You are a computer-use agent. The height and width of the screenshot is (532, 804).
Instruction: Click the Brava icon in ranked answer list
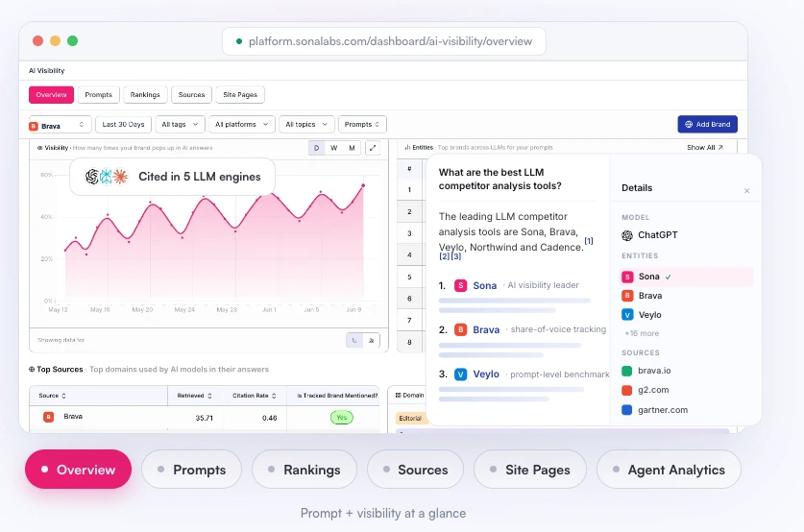460,329
